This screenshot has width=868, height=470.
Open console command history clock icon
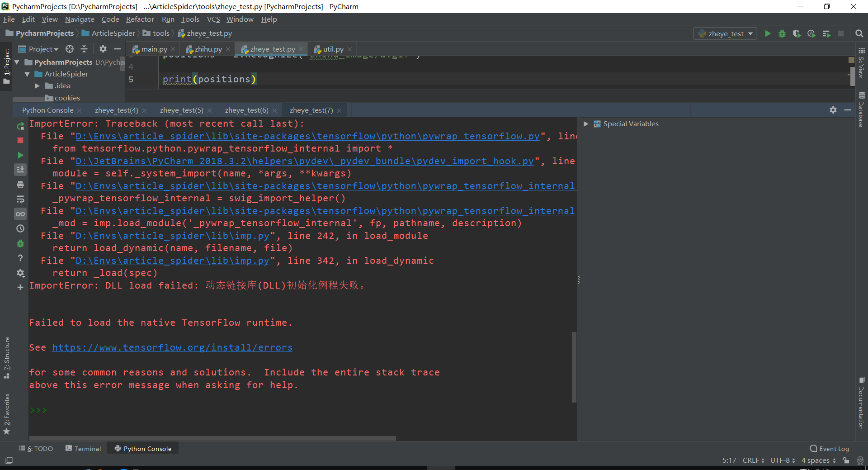[x=20, y=229]
